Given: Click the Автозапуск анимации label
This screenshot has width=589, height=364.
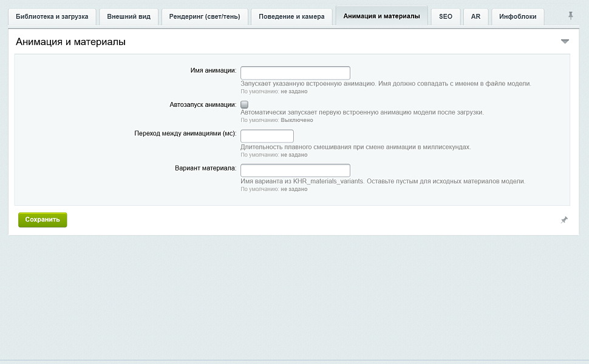Looking at the screenshot, I should click(x=203, y=105).
